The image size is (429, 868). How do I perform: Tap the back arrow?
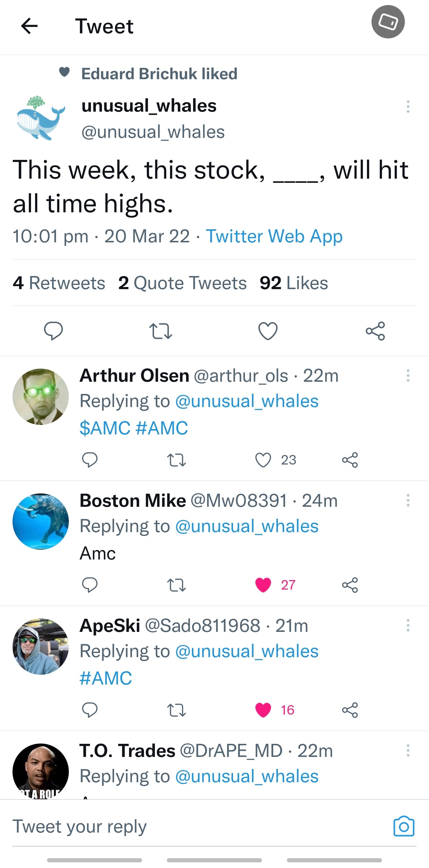click(x=29, y=26)
